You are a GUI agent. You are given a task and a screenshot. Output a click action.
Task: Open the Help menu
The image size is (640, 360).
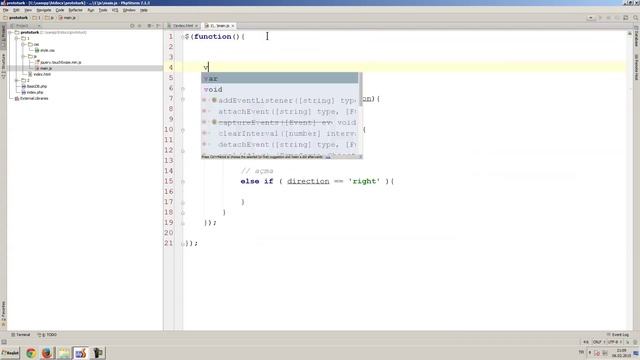point(144,10)
